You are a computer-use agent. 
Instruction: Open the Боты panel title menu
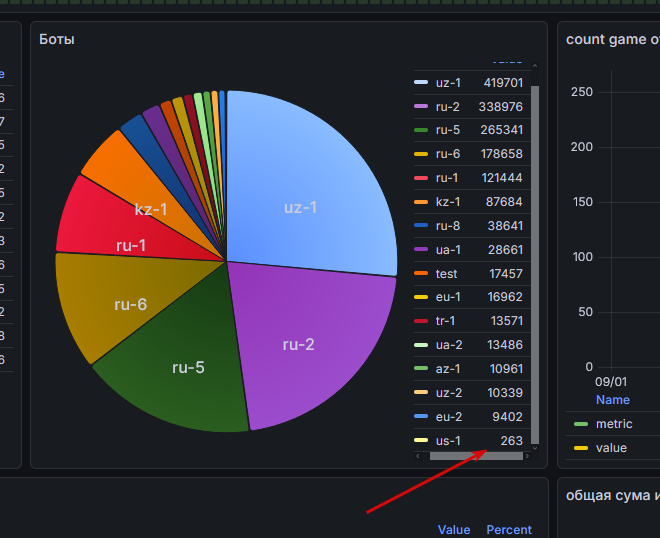tap(57, 40)
